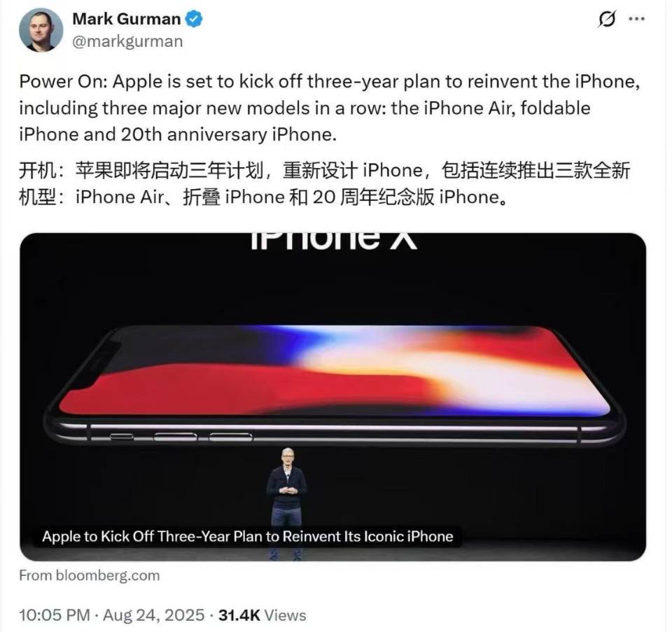
Task: Click the Bloomberg article headline caption
Action: tap(248, 536)
